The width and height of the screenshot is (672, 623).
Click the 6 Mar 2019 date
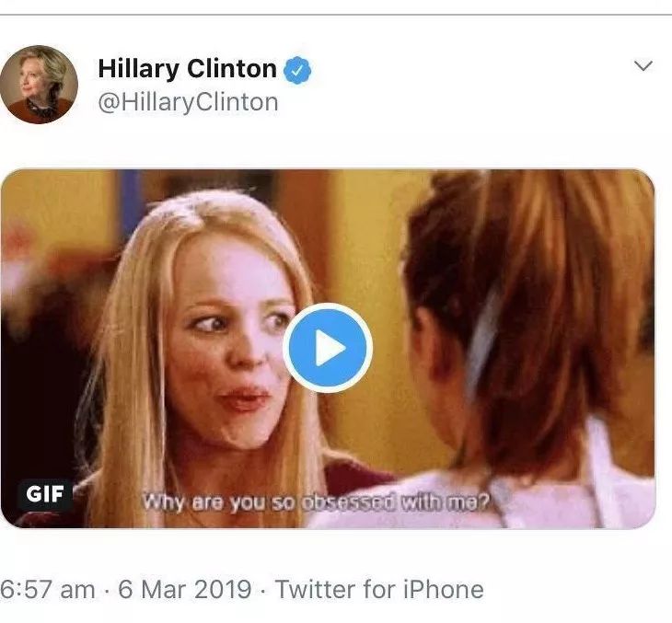point(185,589)
